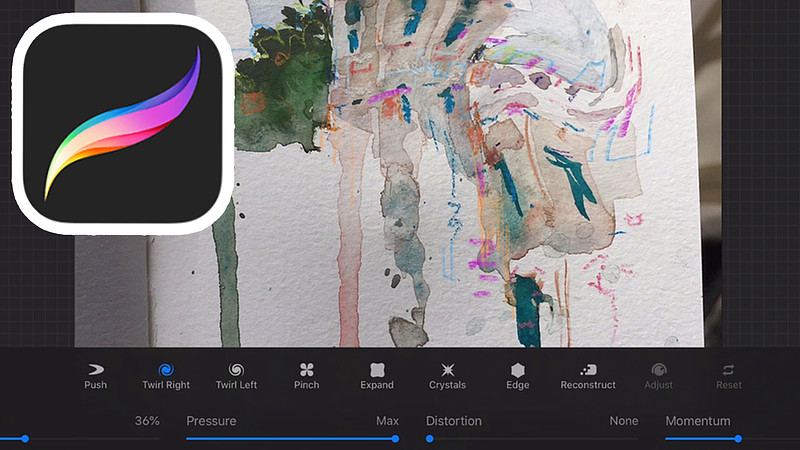Viewport: 800px width, 450px height.
Task: Click the Distortion slider handle
Action: [430, 438]
